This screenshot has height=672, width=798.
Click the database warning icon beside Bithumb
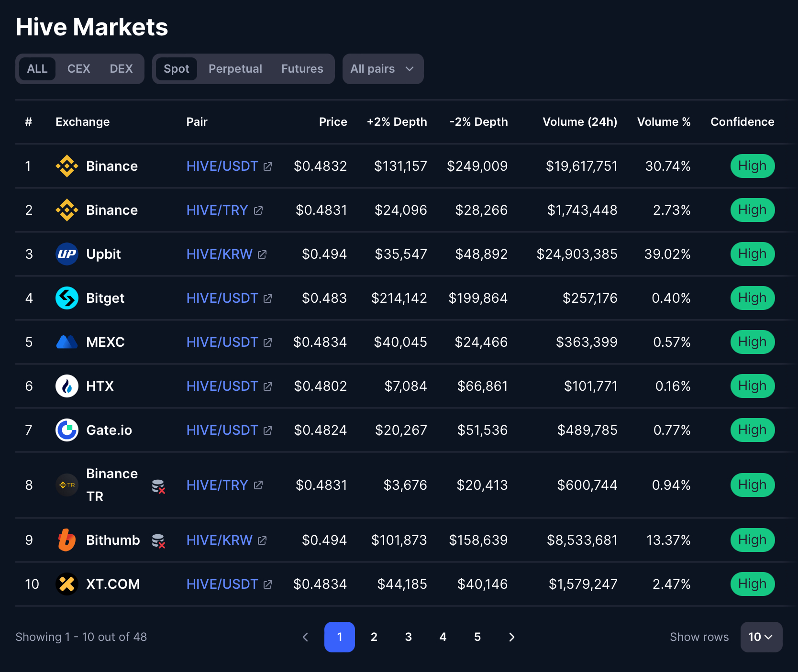[158, 541]
